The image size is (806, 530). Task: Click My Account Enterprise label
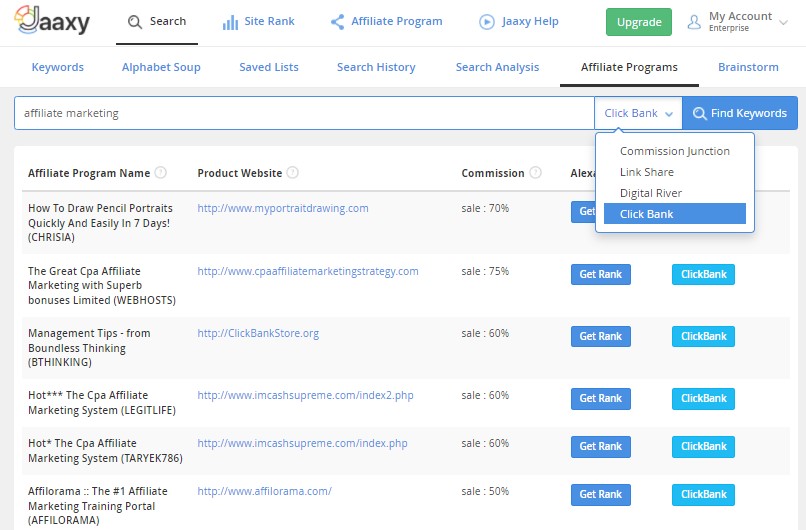(x=740, y=22)
